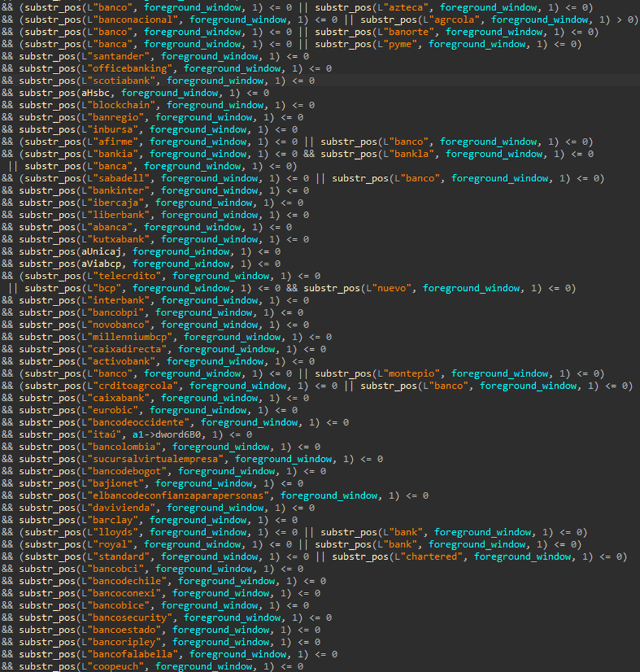Viewport: 640px width, 672px height.
Task: Select the "banconacional" string
Action: 135,20
